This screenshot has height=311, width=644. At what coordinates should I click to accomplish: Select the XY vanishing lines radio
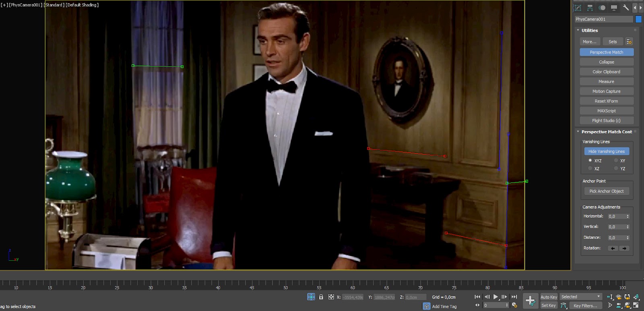(616, 160)
